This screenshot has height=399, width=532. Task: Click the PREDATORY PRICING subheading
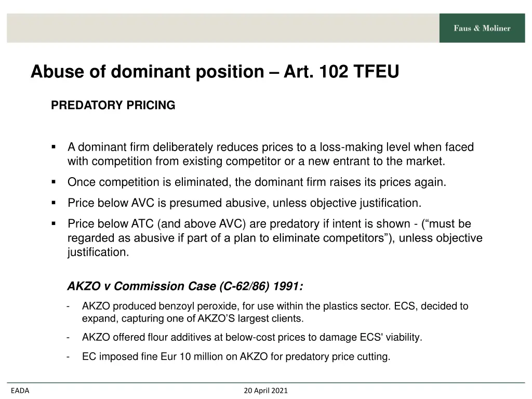(x=113, y=105)
